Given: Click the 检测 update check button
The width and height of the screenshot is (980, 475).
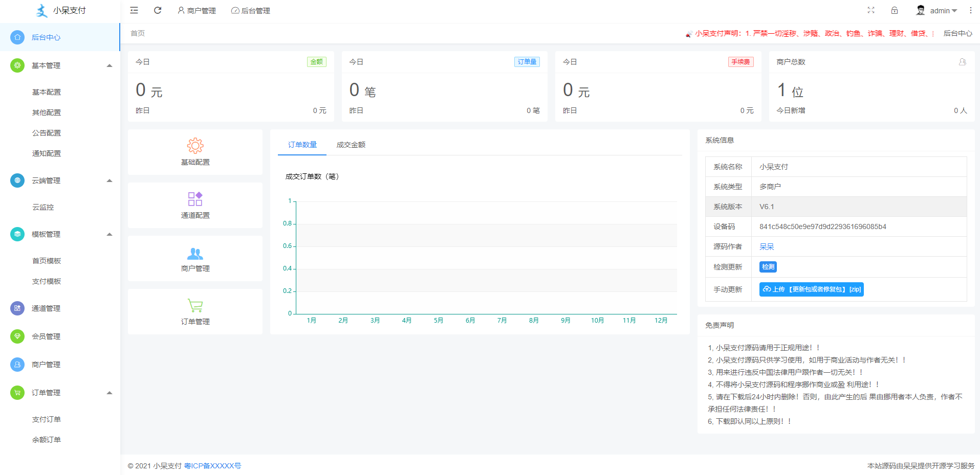Looking at the screenshot, I should [x=768, y=266].
